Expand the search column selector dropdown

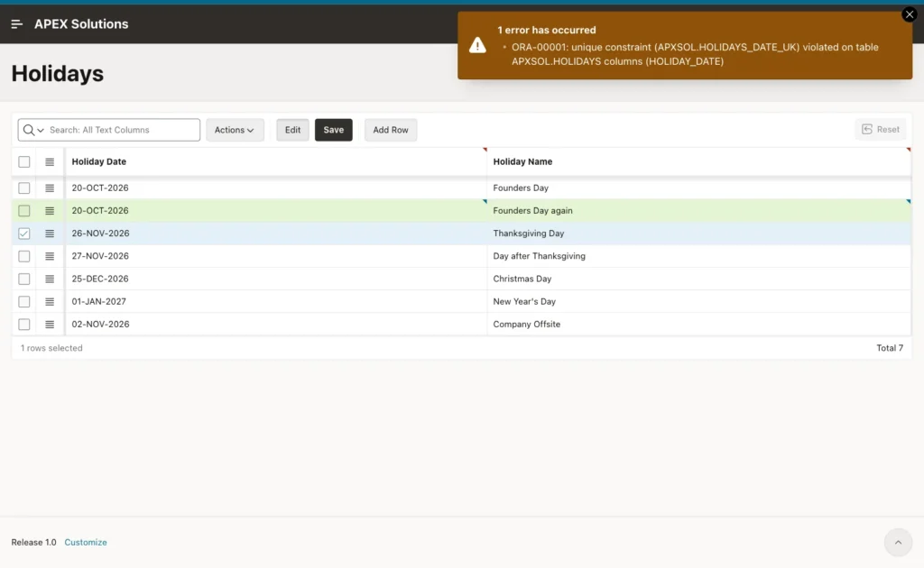point(33,130)
